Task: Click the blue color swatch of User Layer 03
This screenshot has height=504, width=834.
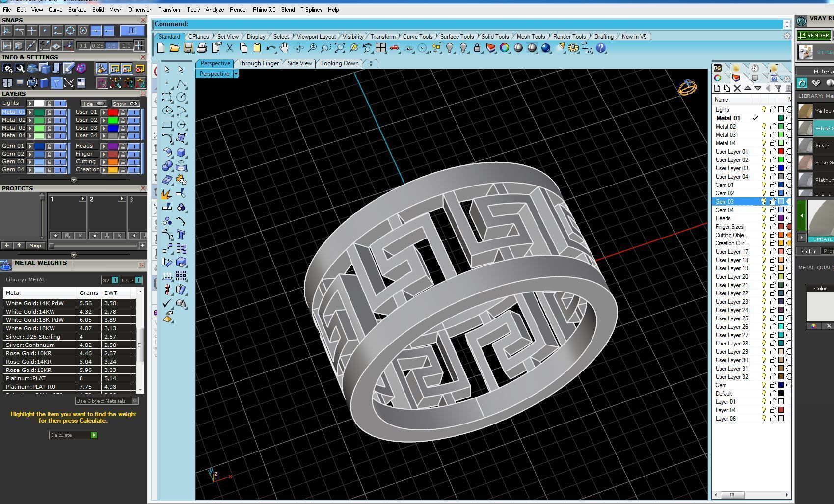Action: coord(781,168)
